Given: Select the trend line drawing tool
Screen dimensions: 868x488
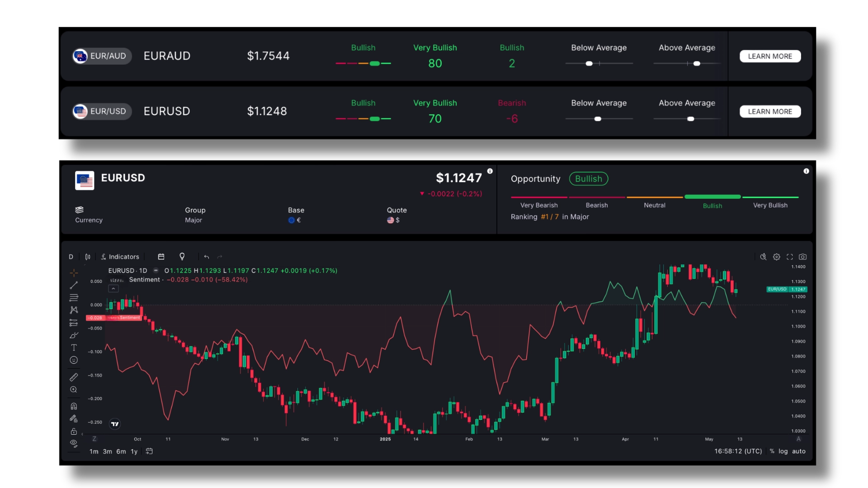Looking at the screenshot, I should coord(74,285).
